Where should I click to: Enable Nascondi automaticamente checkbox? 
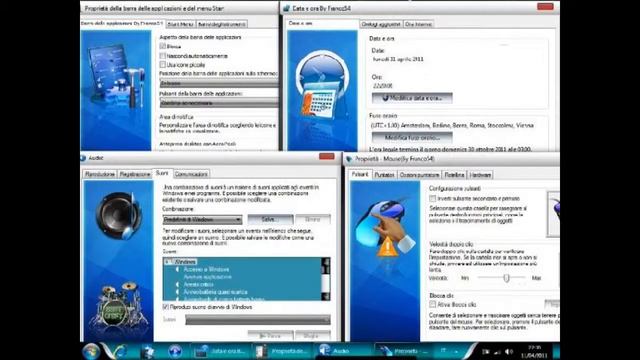[163, 56]
